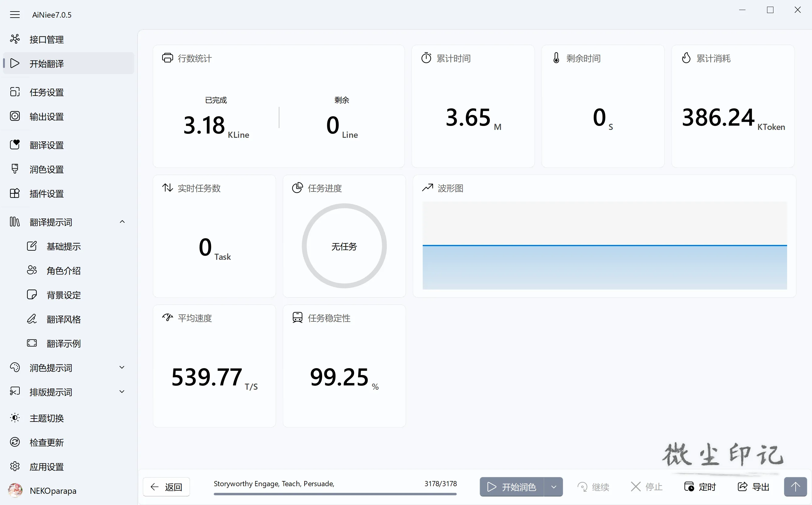Expand the 排版提示词 section chevron
Viewport: 812px width, 505px height.
point(122,392)
